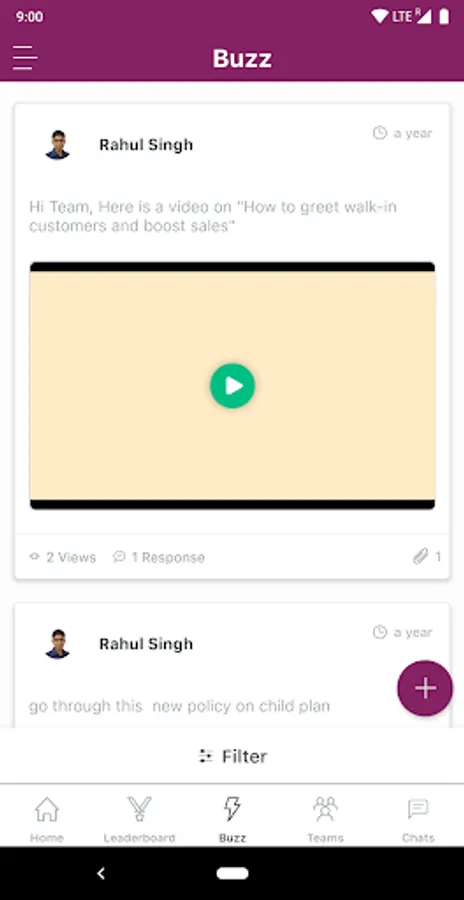464x900 pixels.
Task: View the 1 Response comments
Action: (x=159, y=557)
